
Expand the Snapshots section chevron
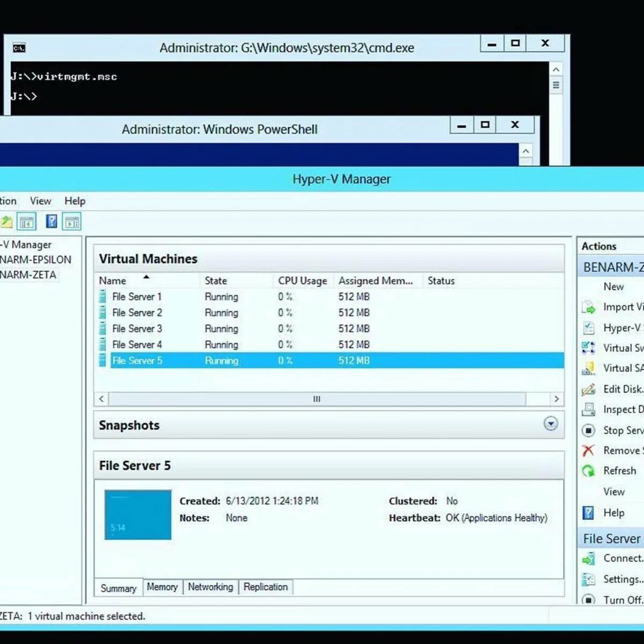(x=551, y=424)
